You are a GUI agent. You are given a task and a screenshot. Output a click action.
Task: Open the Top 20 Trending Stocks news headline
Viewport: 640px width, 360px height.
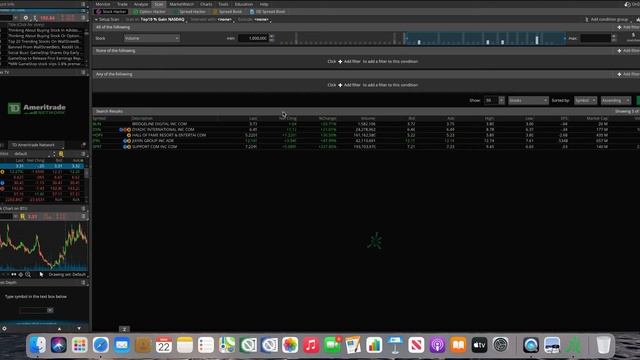[44, 42]
